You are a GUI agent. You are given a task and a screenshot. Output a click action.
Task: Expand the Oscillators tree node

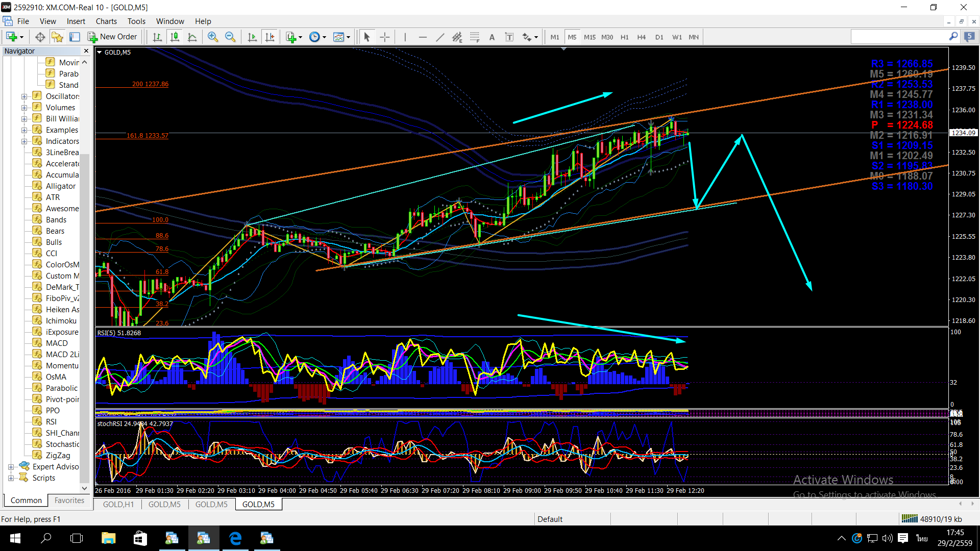pyautogui.click(x=24, y=96)
